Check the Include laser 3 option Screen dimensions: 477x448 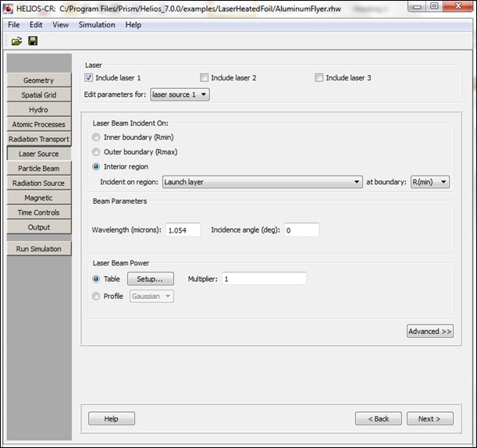click(x=319, y=78)
